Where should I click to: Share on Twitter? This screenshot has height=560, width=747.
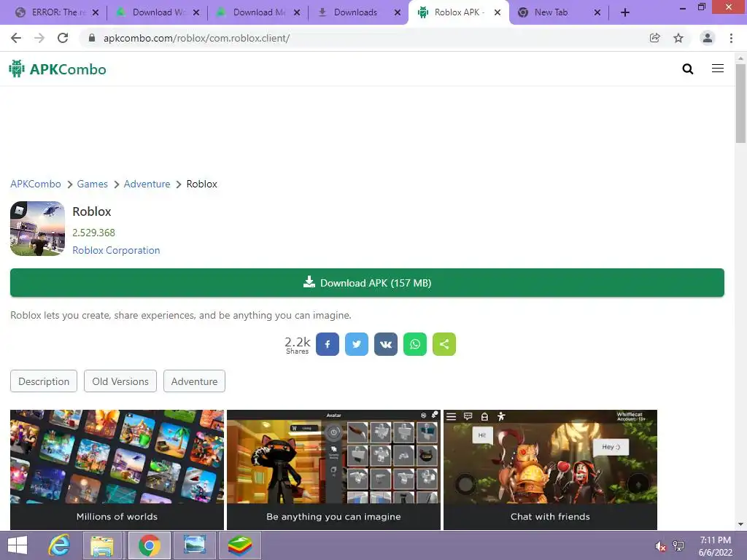(356, 344)
